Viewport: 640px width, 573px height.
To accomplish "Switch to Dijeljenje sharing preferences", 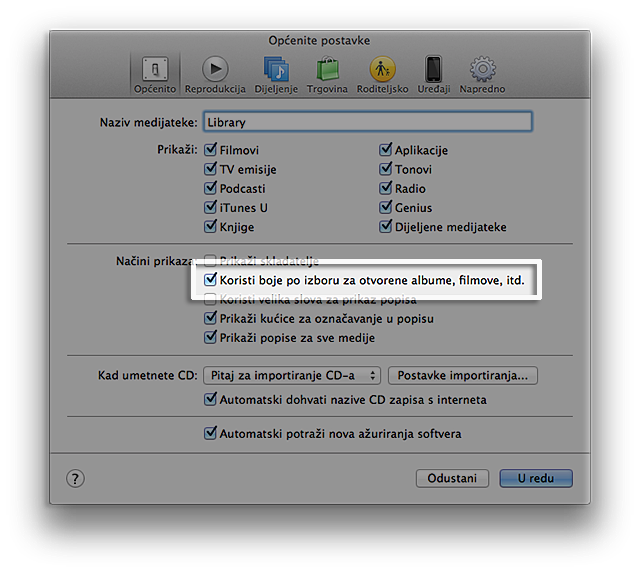I will pos(275,73).
